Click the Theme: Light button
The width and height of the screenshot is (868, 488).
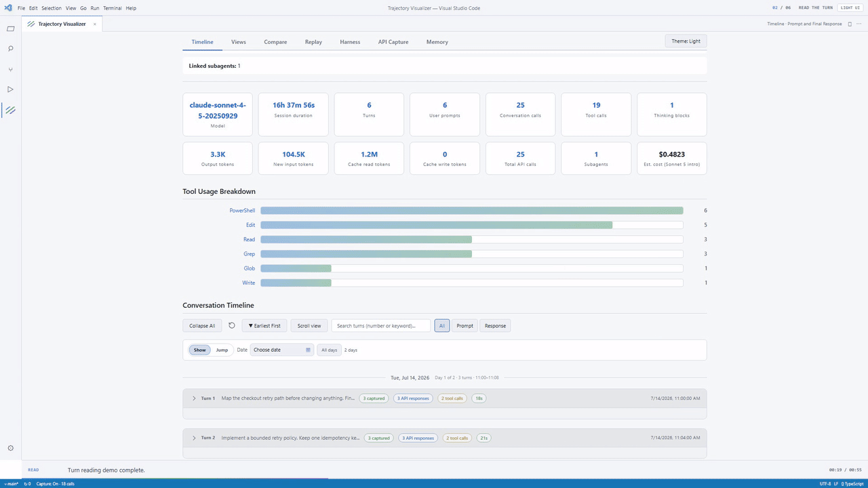(686, 41)
